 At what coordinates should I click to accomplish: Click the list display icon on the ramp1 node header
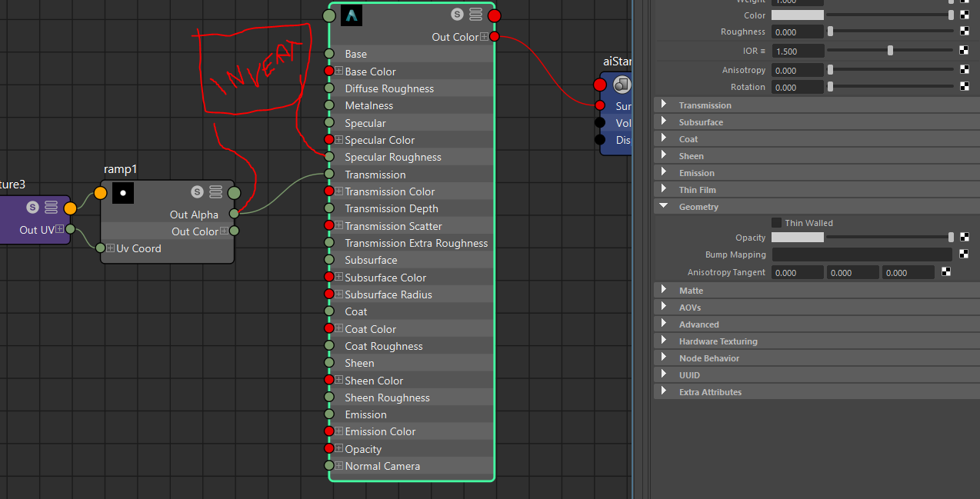[215, 192]
